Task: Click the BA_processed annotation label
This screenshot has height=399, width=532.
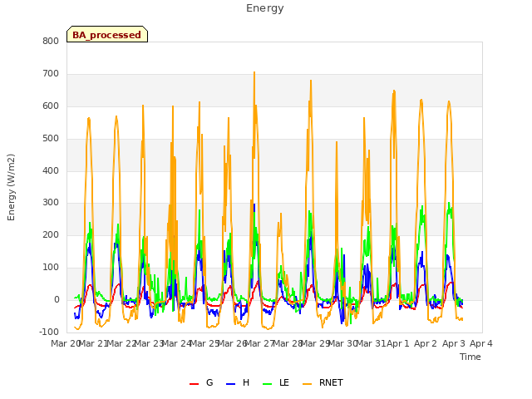Action: click(x=107, y=35)
